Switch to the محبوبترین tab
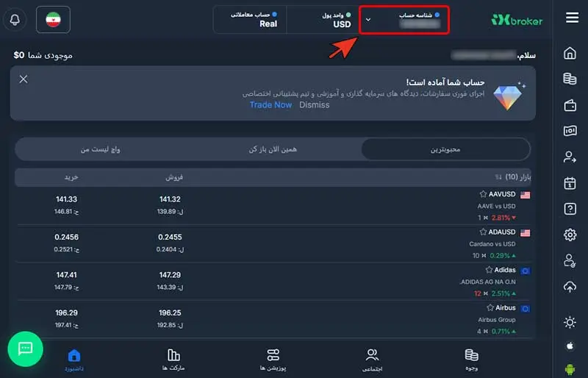This screenshot has height=378, width=588. pos(445,149)
